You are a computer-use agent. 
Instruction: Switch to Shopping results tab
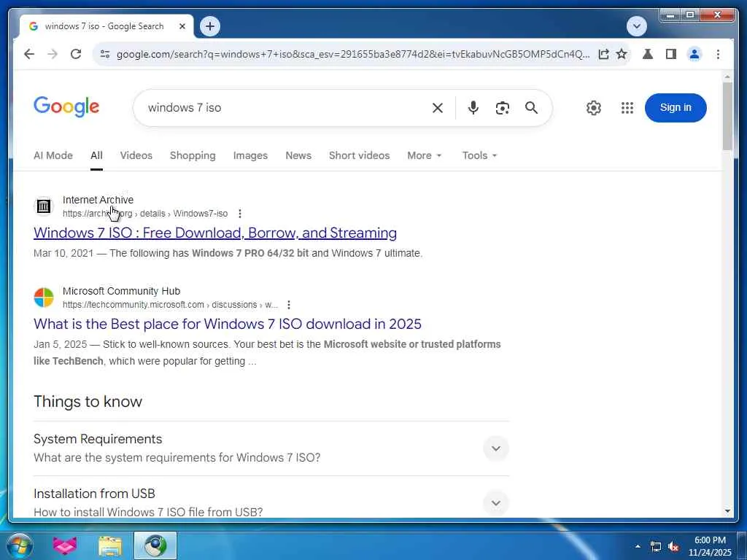[x=193, y=155]
